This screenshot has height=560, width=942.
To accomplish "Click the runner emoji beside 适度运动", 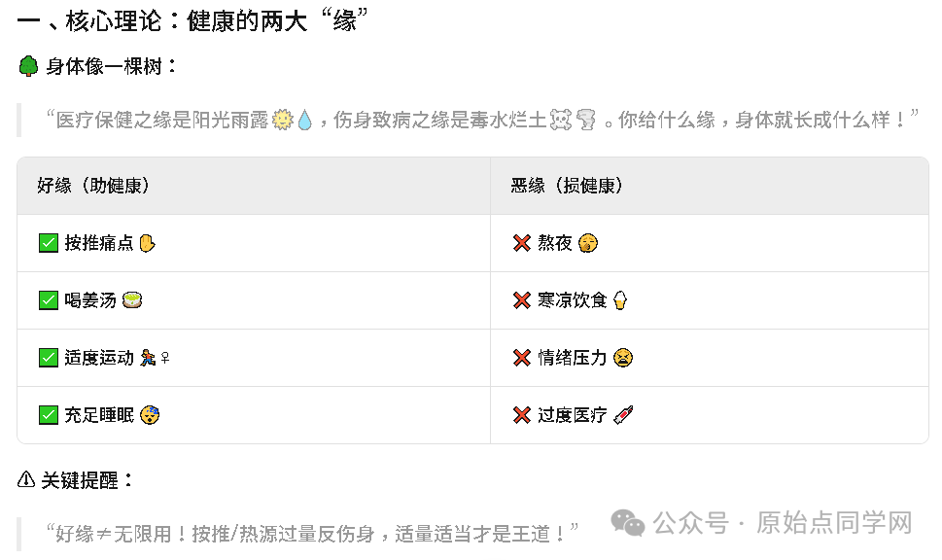I will 148,358.
